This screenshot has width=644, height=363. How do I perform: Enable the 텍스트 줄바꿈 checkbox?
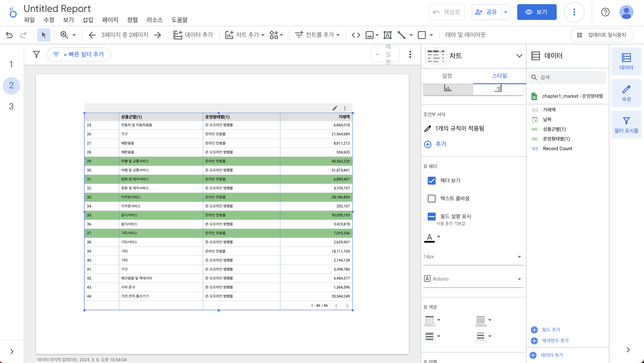[x=431, y=198]
